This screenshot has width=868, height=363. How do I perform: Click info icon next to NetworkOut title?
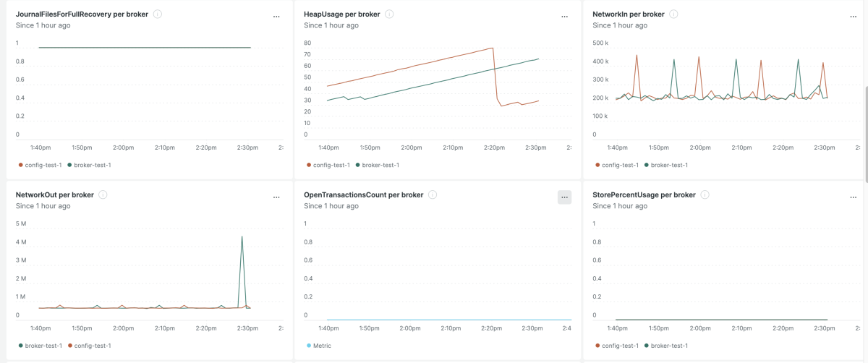[x=103, y=195]
